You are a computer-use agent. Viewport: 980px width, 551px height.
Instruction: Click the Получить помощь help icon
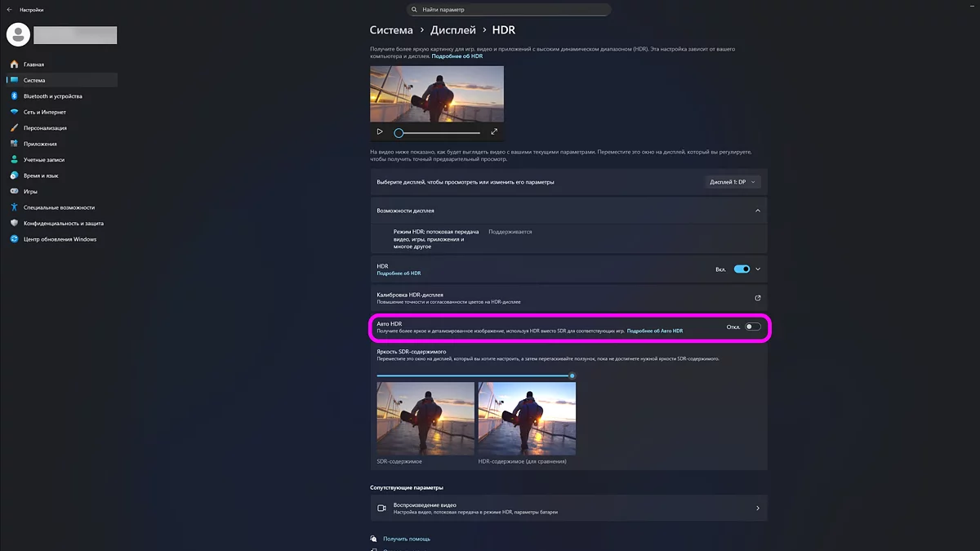(374, 539)
